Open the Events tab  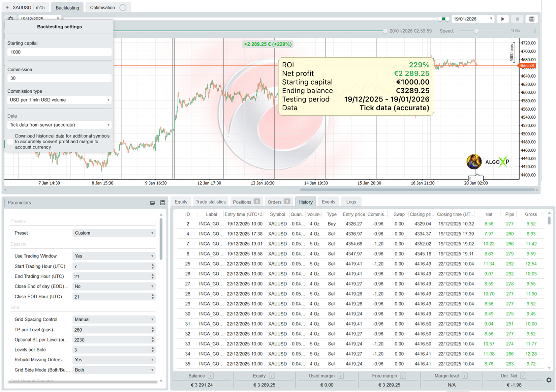(x=328, y=202)
